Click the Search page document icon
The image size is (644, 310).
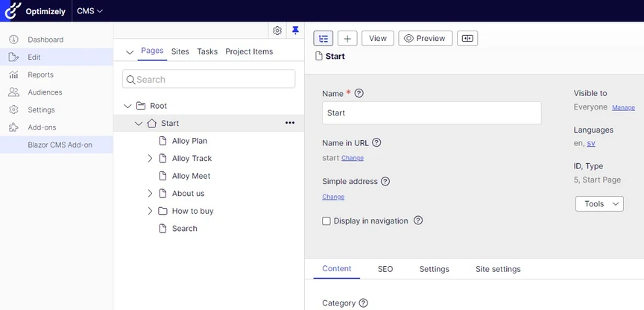[x=163, y=229]
